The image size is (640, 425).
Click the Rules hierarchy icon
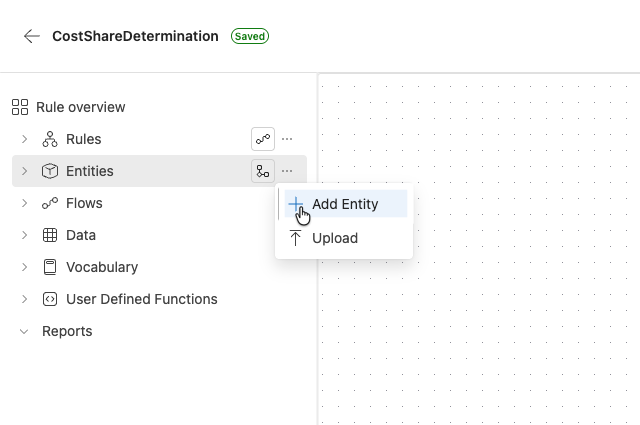tap(50, 139)
